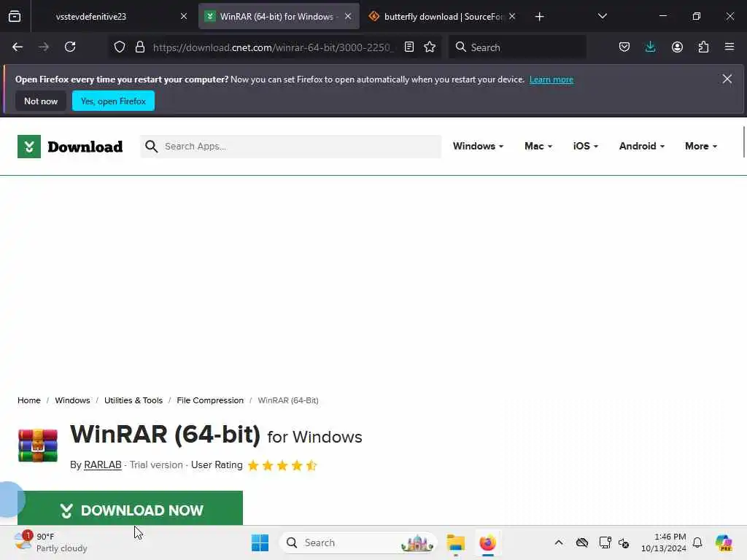
Task: Open Windows Start menu
Action: 260,542
